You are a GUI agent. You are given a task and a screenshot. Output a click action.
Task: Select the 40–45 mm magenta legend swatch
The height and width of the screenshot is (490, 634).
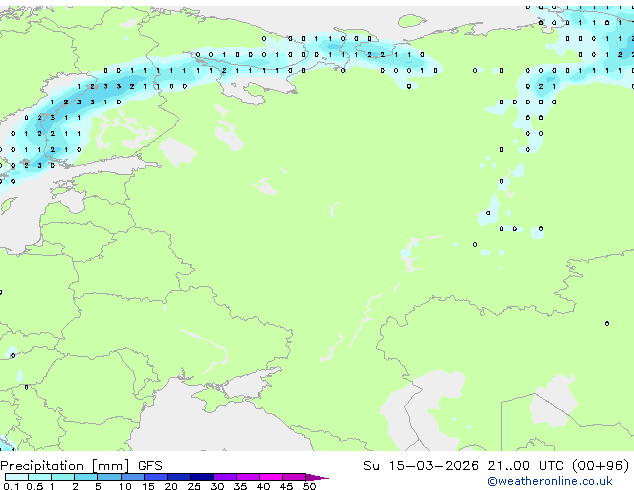271,477
